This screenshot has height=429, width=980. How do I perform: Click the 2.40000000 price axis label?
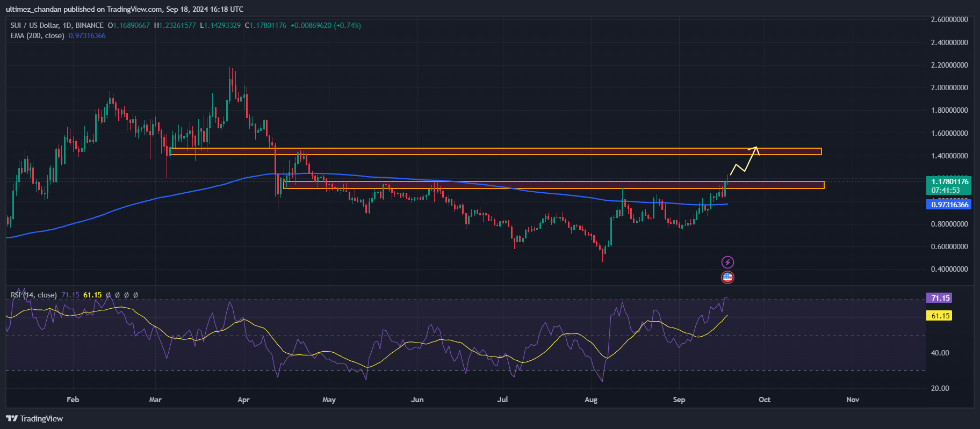[949, 42]
